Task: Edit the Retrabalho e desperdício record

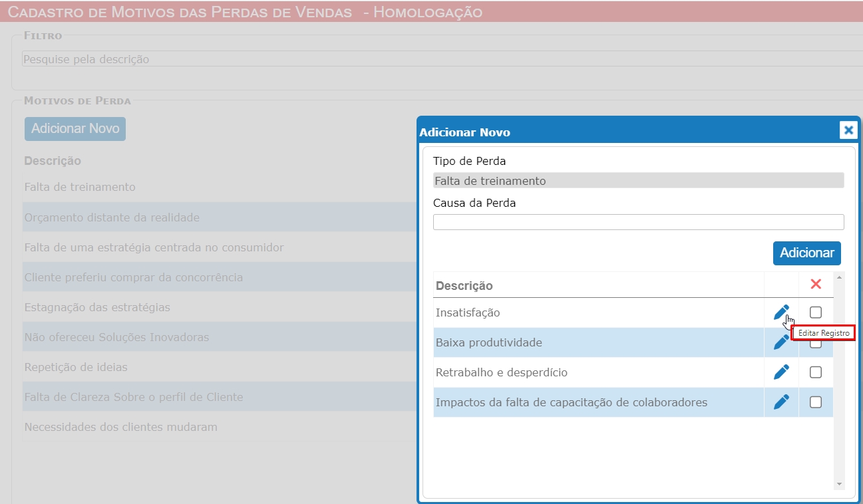Action: point(781,372)
